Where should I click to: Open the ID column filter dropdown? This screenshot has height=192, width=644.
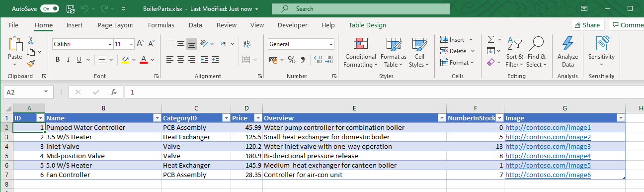pos(40,118)
